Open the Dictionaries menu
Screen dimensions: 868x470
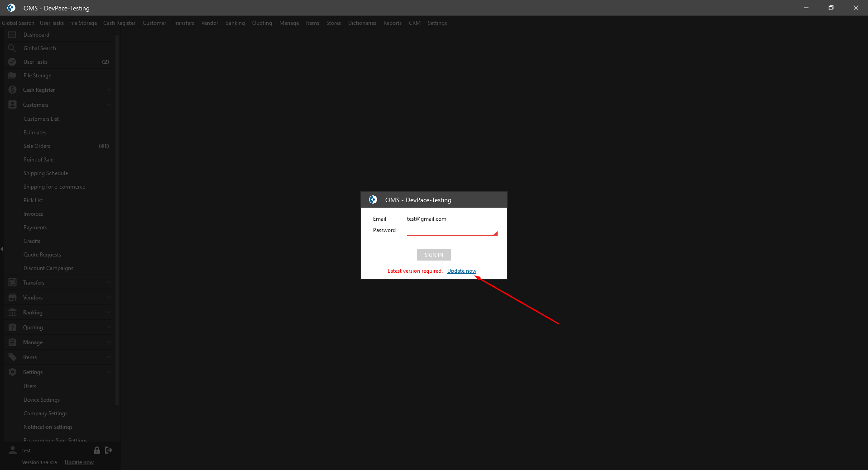coord(362,23)
